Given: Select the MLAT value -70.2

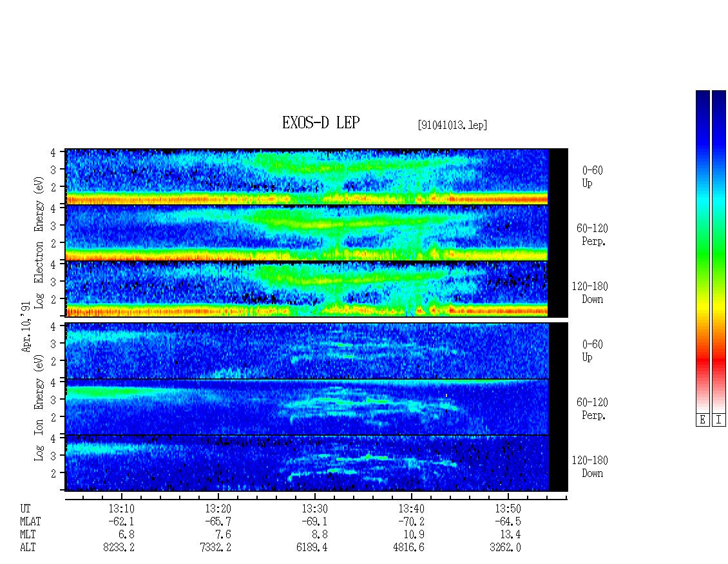Looking at the screenshot, I should [411, 521].
